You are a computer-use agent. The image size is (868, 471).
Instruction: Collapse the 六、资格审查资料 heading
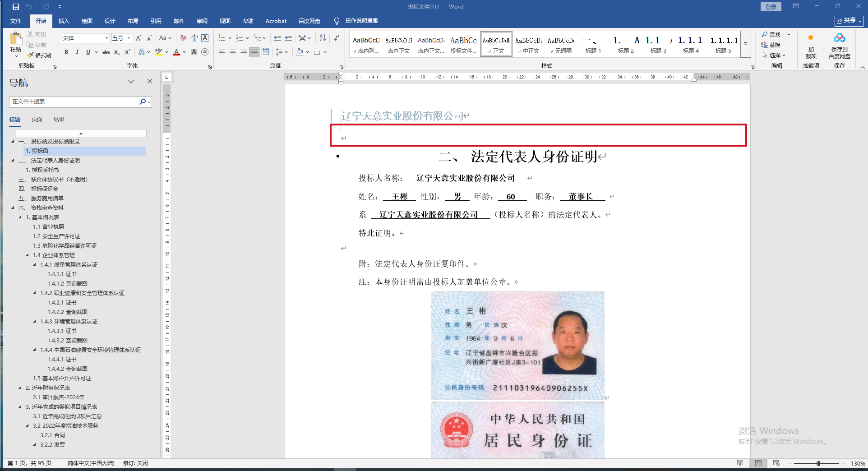point(13,208)
